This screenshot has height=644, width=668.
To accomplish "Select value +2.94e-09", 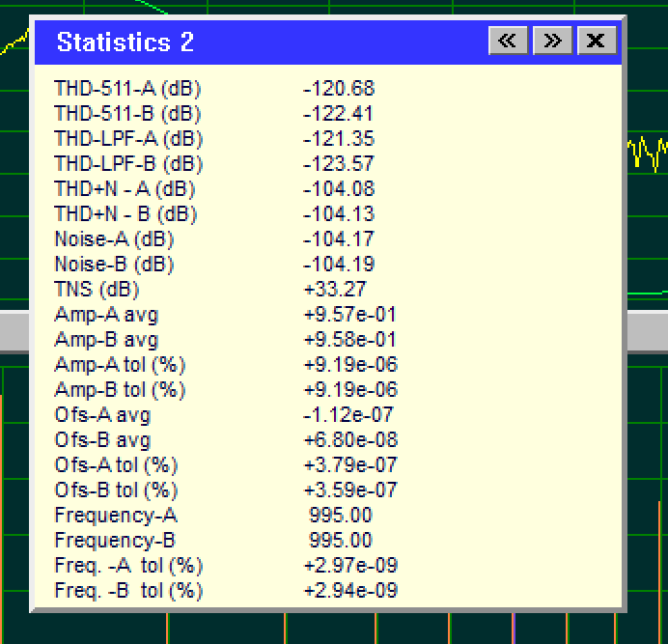I will point(350,590).
